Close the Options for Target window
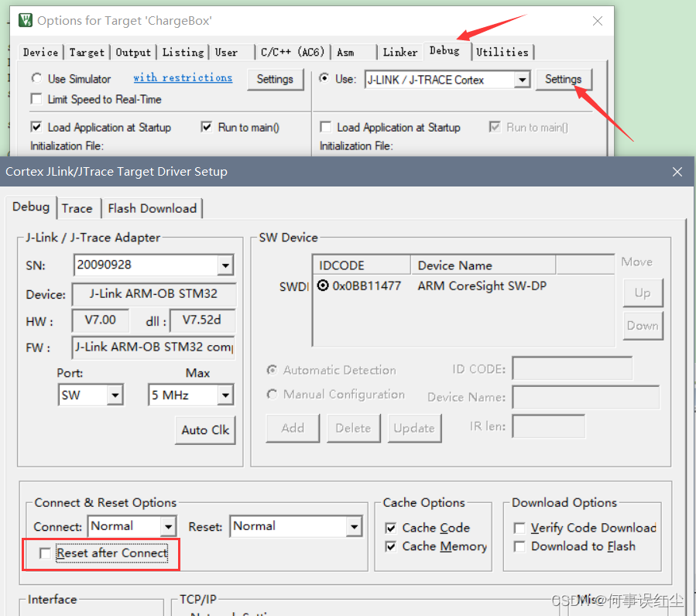The width and height of the screenshot is (696, 616). pyautogui.click(x=598, y=21)
